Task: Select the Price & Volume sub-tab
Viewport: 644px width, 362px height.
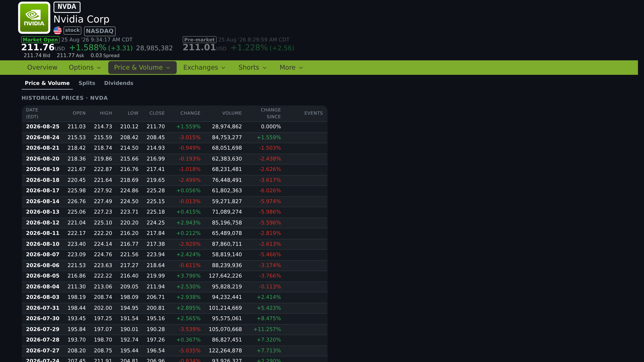Action: [47, 83]
